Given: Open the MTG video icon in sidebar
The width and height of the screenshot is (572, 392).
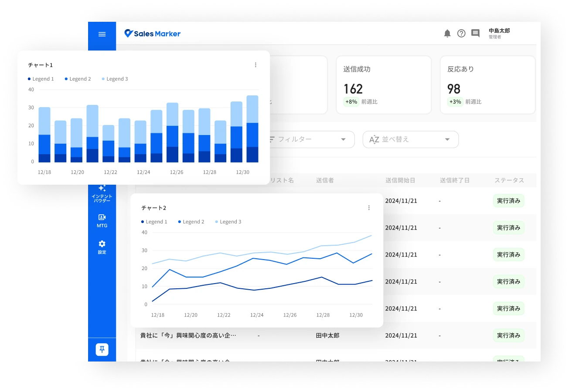Looking at the screenshot, I should [102, 220].
